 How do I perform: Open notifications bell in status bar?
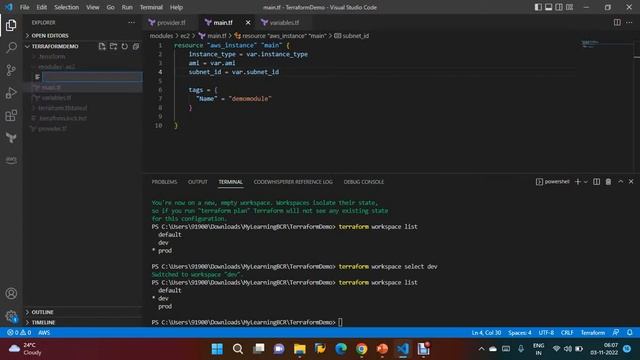pos(630,333)
